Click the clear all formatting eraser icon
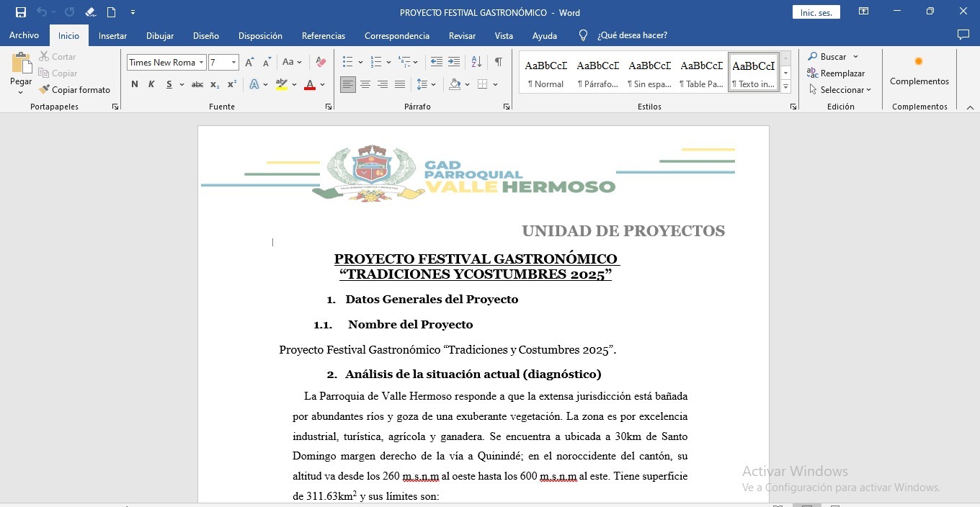980x507 pixels. tap(321, 63)
